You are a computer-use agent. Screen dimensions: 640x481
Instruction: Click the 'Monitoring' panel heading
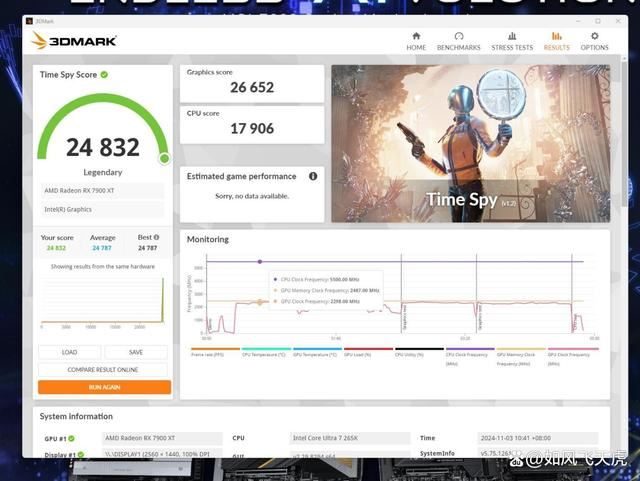(208, 239)
